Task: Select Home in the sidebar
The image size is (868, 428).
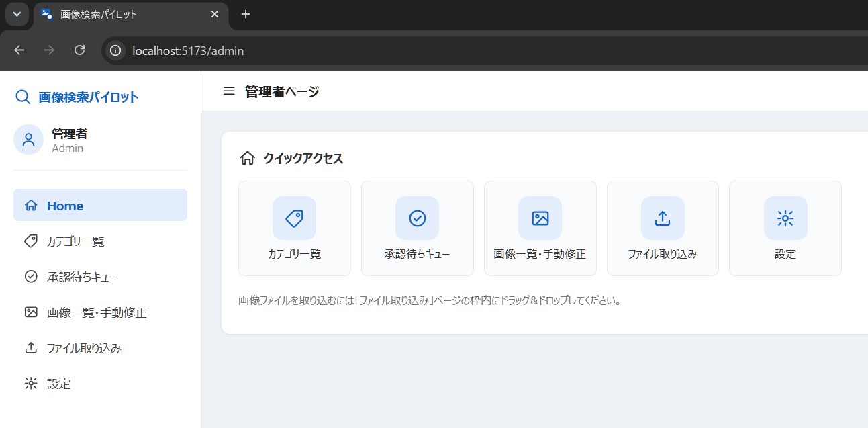Action: pos(100,206)
